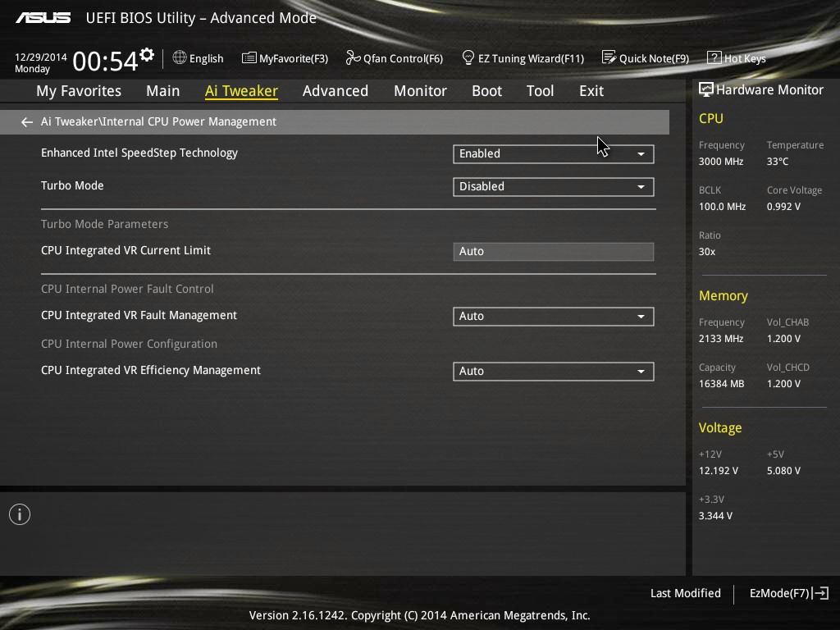Click the Turbo Mode Parameters heading
This screenshot has width=840, height=630.
pos(104,224)
